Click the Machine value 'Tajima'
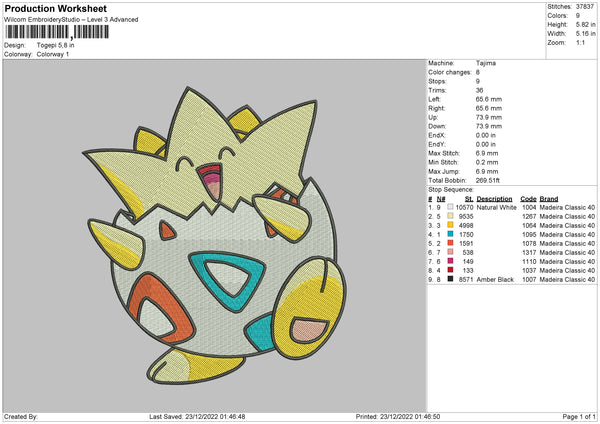 coord(486,63)
